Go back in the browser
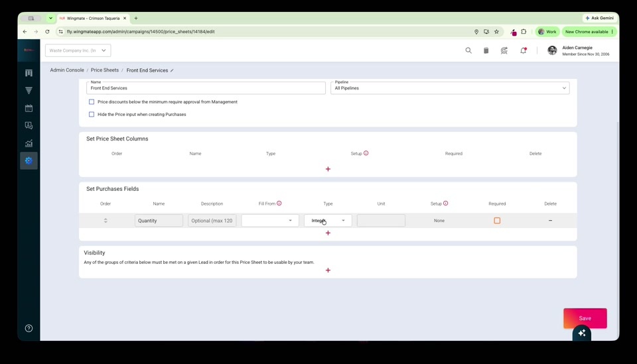Viewport: 637px width, 364px height. [x=25, y=32]
